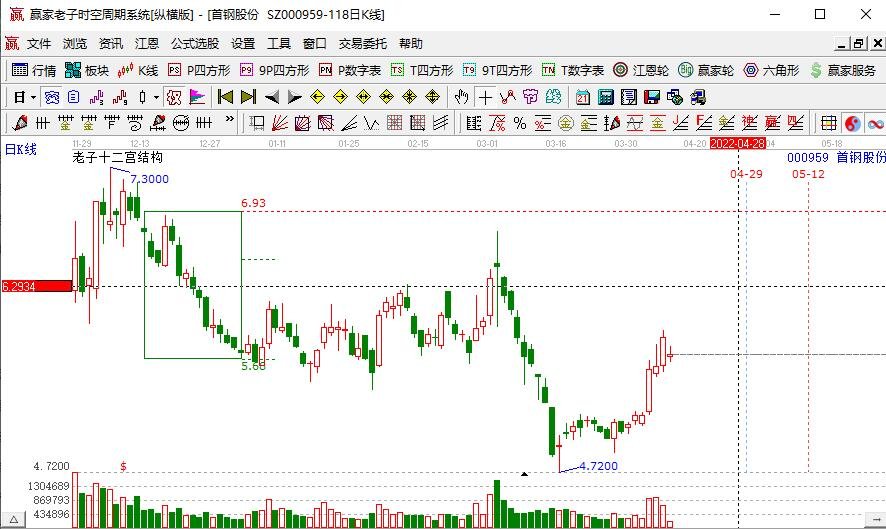
Task: Expand hidden toolbar items chevron
Action: [229, 119]
